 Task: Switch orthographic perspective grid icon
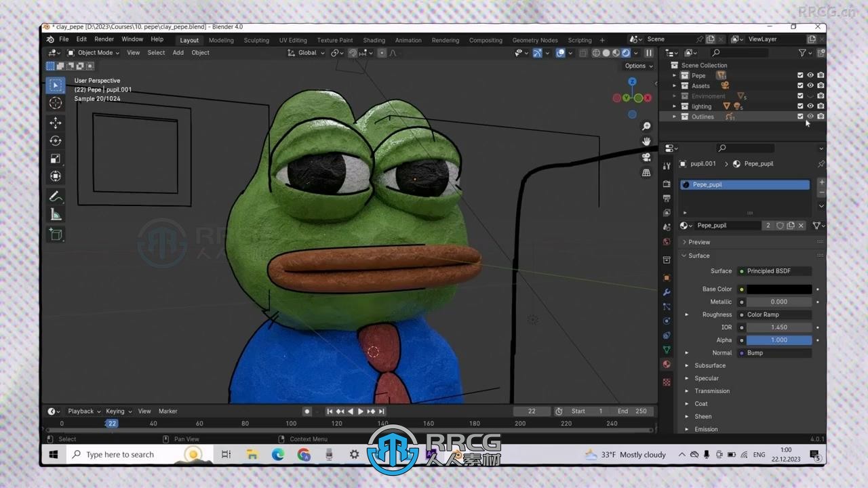(x=646, y=173)
